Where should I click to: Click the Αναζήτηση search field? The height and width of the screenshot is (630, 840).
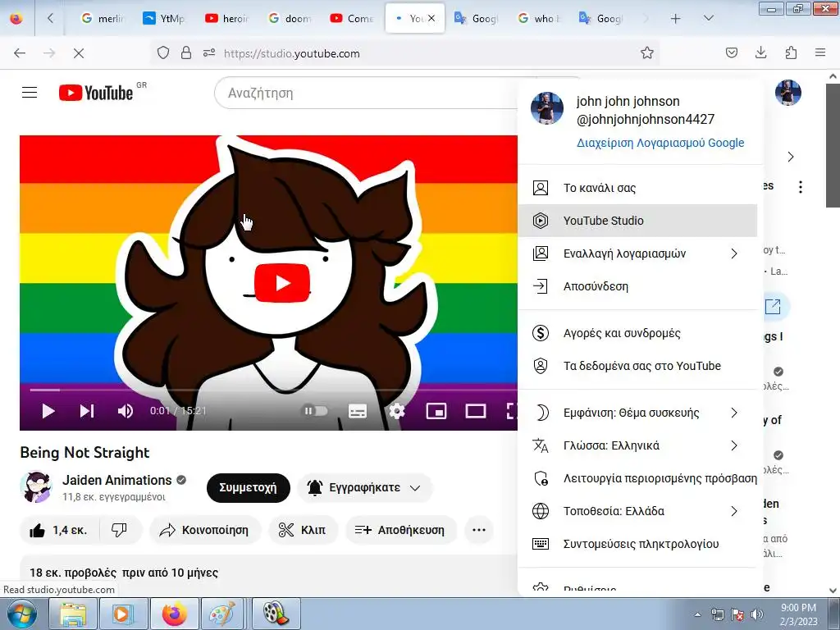click(370, 93)
